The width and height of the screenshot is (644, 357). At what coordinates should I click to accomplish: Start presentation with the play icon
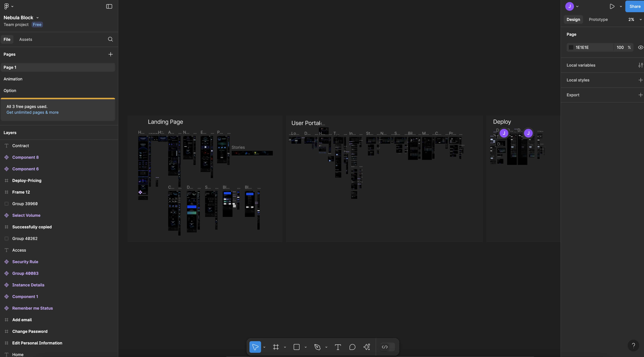(x=612, y=6)
